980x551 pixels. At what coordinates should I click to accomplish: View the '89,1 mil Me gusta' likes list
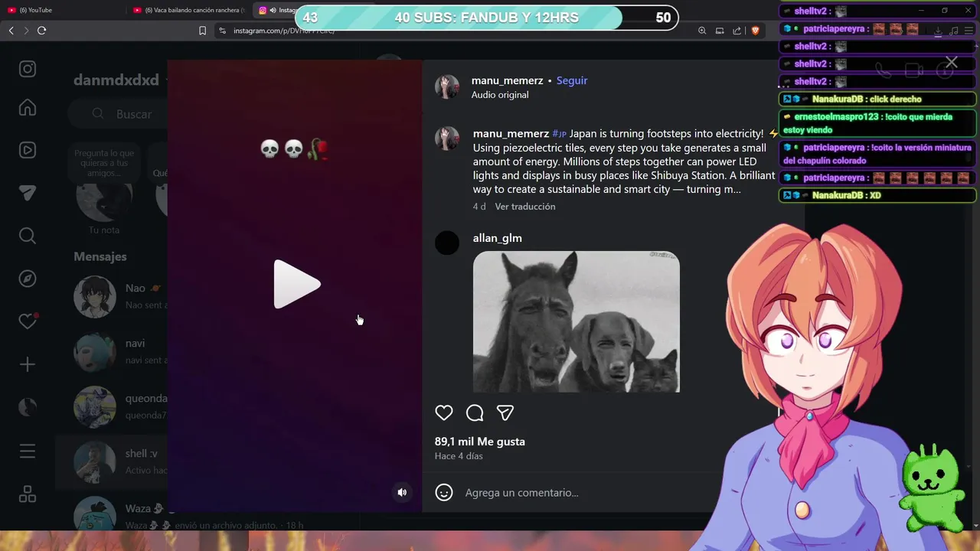click(480, 442)
